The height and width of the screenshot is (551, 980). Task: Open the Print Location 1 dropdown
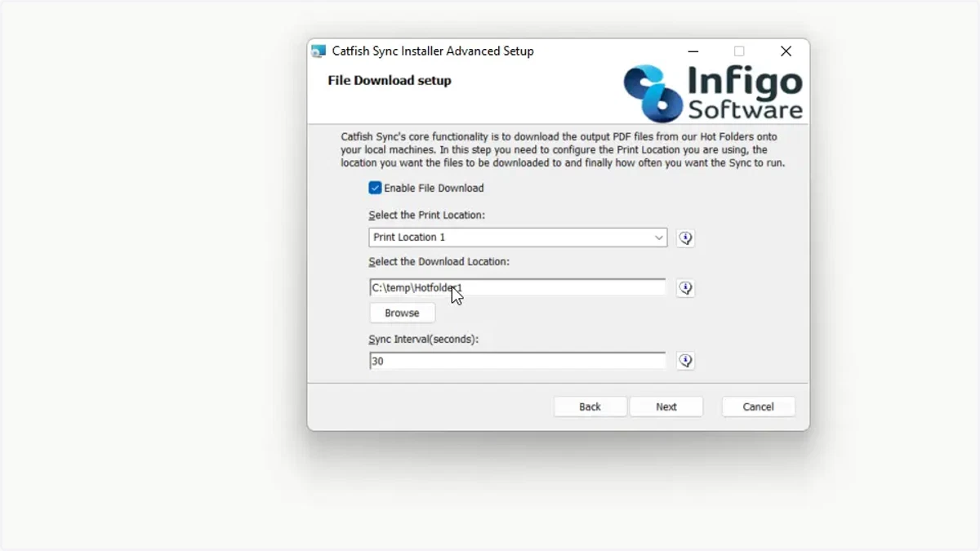coord(518,238)
